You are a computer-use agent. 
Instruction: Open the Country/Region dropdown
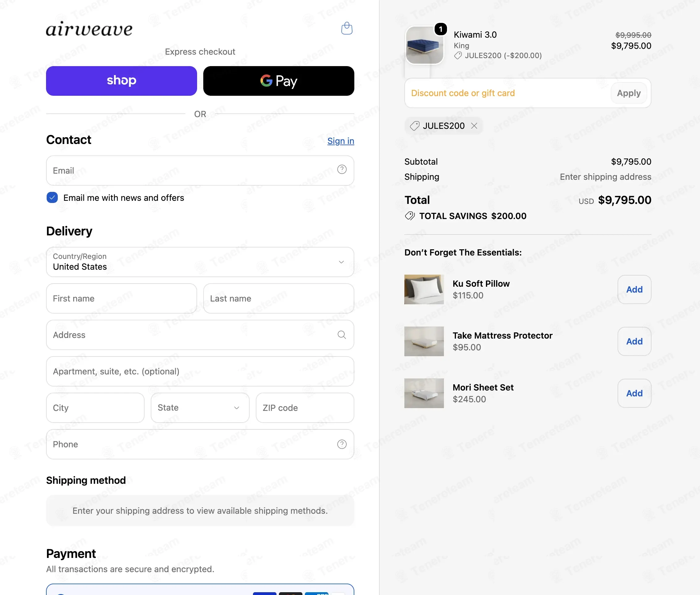[200, 262]
